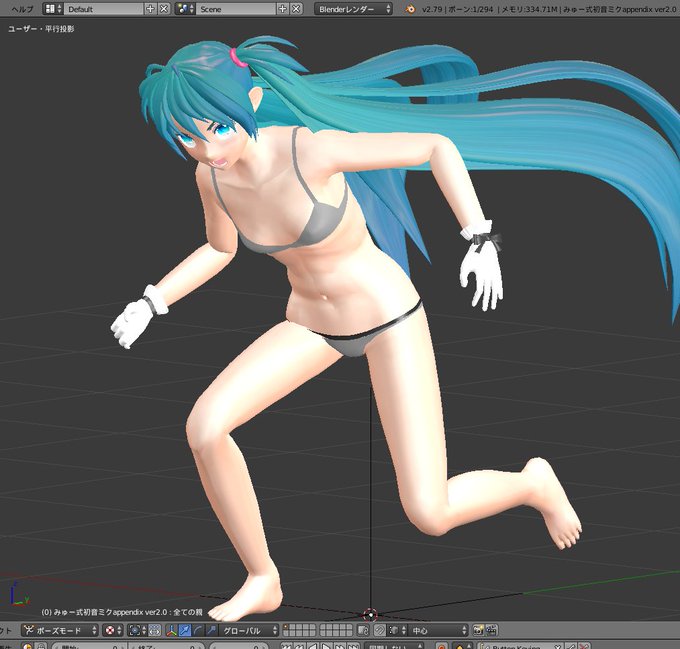Toggle lock layers to scene icon
The image size is (680, 649).
[363, 630]
